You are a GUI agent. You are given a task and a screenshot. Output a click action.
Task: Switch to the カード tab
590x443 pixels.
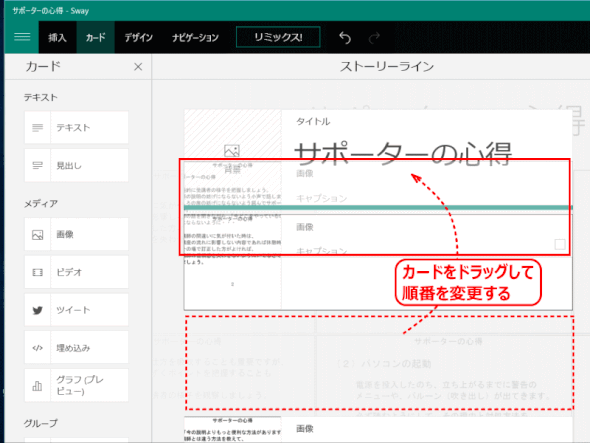[96, 37]
